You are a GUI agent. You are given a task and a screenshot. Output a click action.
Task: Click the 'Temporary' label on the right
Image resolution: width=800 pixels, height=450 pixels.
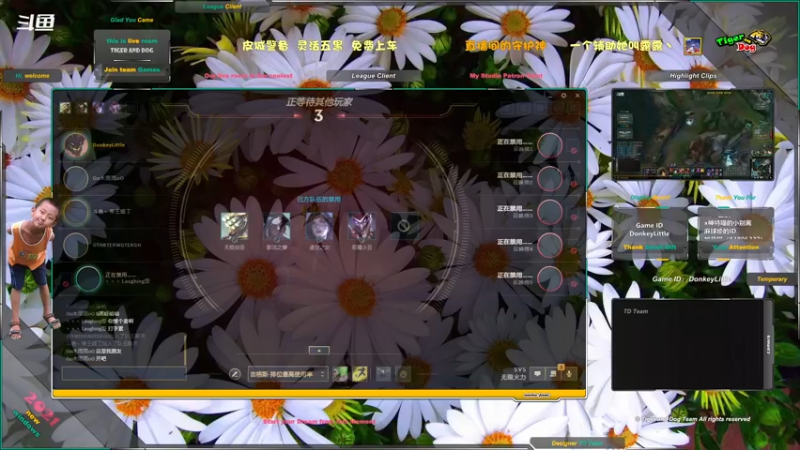click(771, 279)
